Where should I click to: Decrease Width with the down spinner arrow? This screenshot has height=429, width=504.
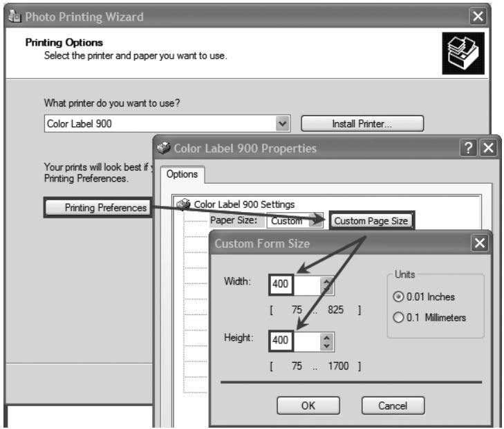pos(327,289)
